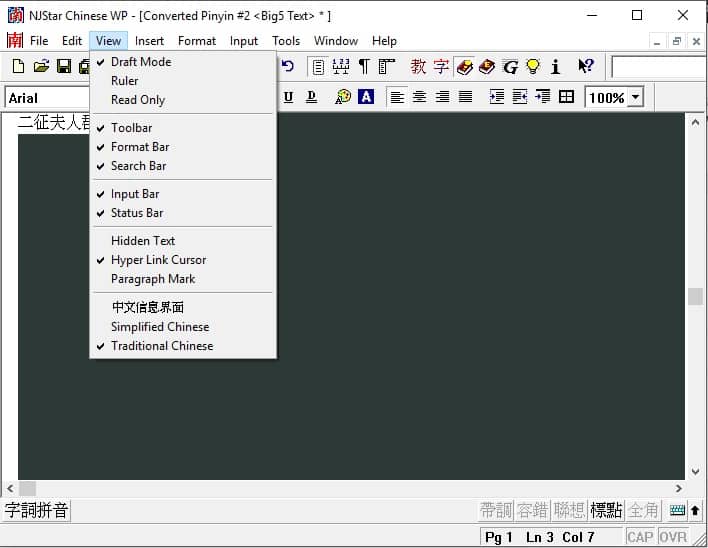This screenshot has height=548, width=708.
Task: Click the Arial font name box
Action: coord(48,98)
